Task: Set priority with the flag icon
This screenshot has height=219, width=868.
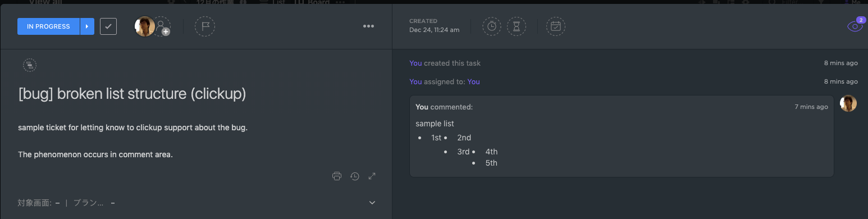Action: point(205,26)
